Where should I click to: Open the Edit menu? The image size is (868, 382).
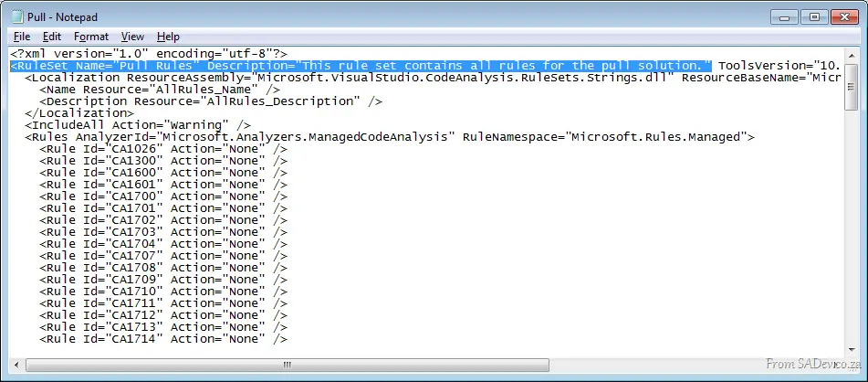pyautogui.click(x=51, y=37)
